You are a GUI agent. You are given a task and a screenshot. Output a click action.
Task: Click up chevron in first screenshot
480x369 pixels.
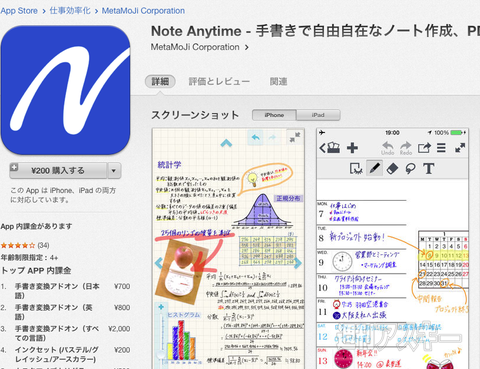tap(226, 143)
